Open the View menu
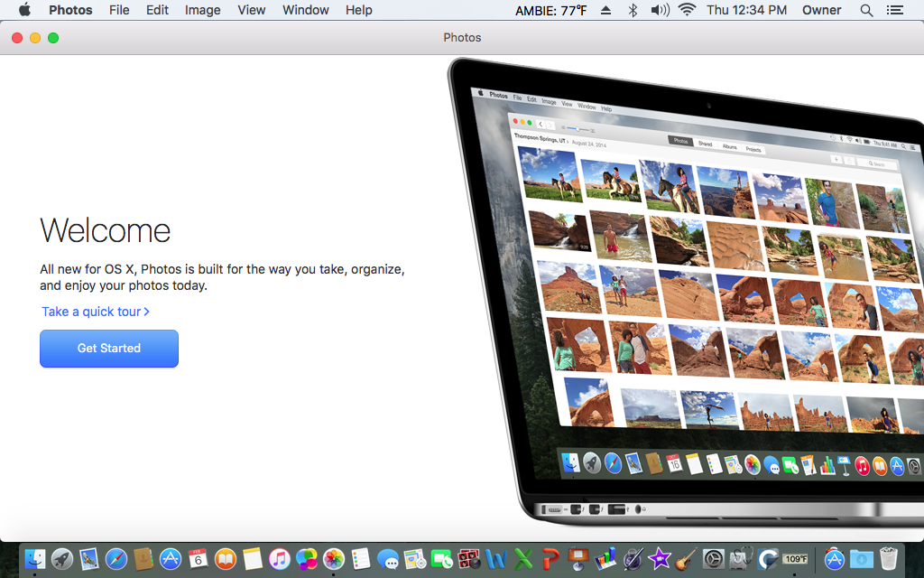924x578 pixels. (x=252, y=10)
